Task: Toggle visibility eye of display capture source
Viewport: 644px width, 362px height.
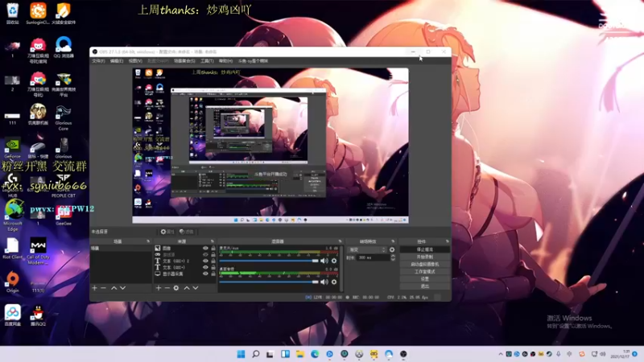Action: click(x=205, y=274)
